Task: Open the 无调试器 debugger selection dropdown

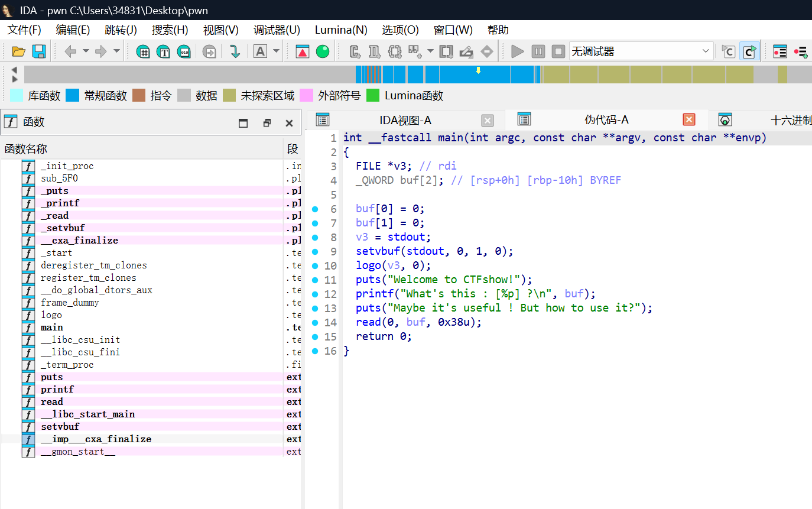Action: 641,51
